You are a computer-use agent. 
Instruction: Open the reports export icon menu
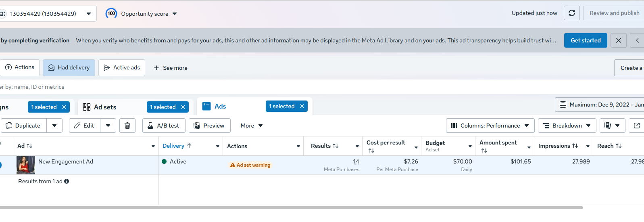point(612,126)
